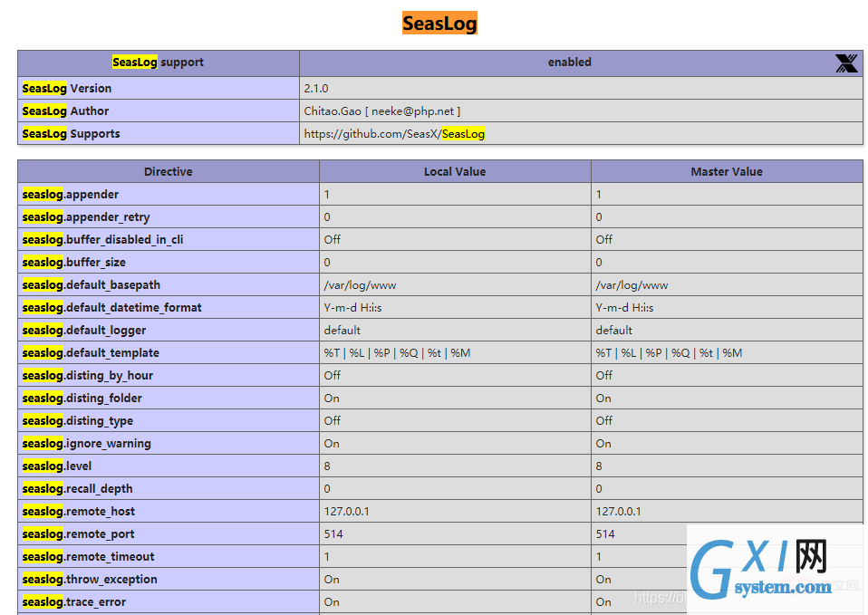
Task: Select seaslog.appender_retry directive
Action: [86, 217]
